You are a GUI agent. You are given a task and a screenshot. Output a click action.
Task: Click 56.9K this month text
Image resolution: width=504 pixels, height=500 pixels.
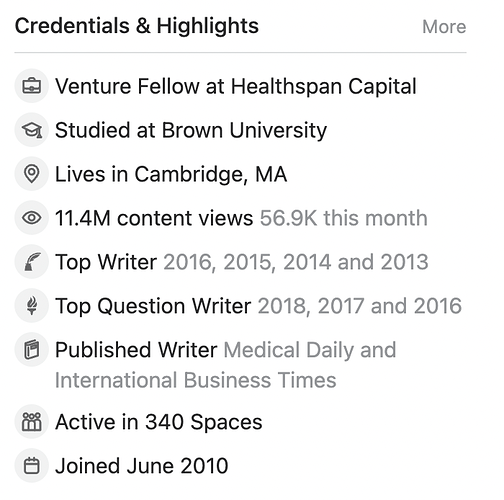[x=344, y=218]
